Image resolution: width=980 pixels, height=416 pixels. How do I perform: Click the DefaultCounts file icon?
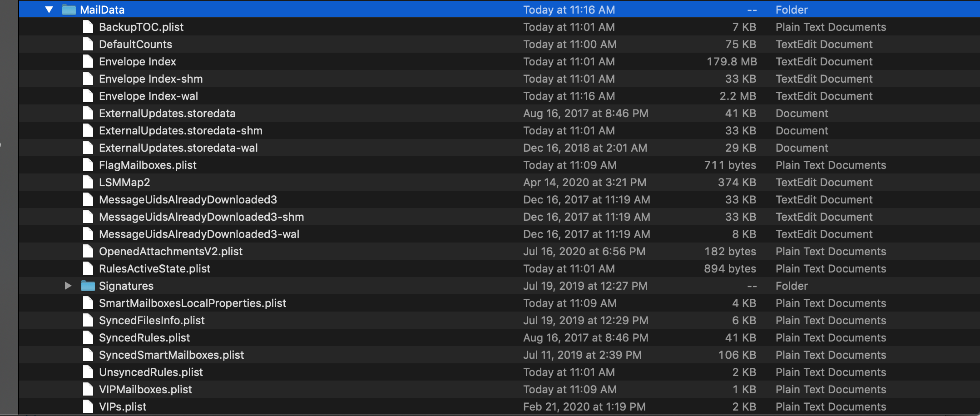pos(88,44)
